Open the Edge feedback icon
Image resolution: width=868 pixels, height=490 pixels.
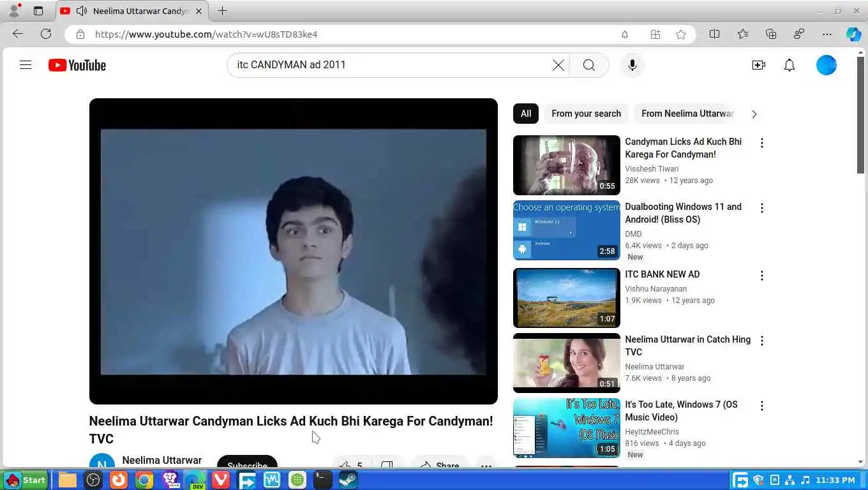point(799,34)
